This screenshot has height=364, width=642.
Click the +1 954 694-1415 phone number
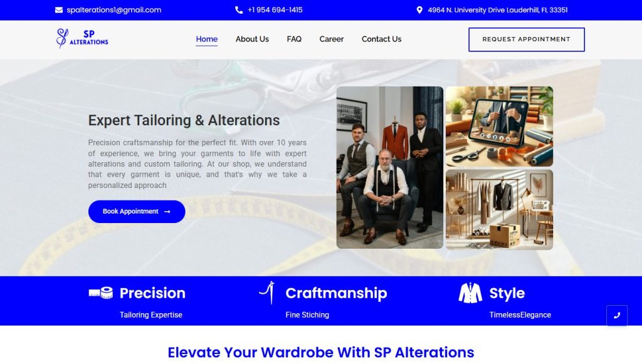(275, 10)
